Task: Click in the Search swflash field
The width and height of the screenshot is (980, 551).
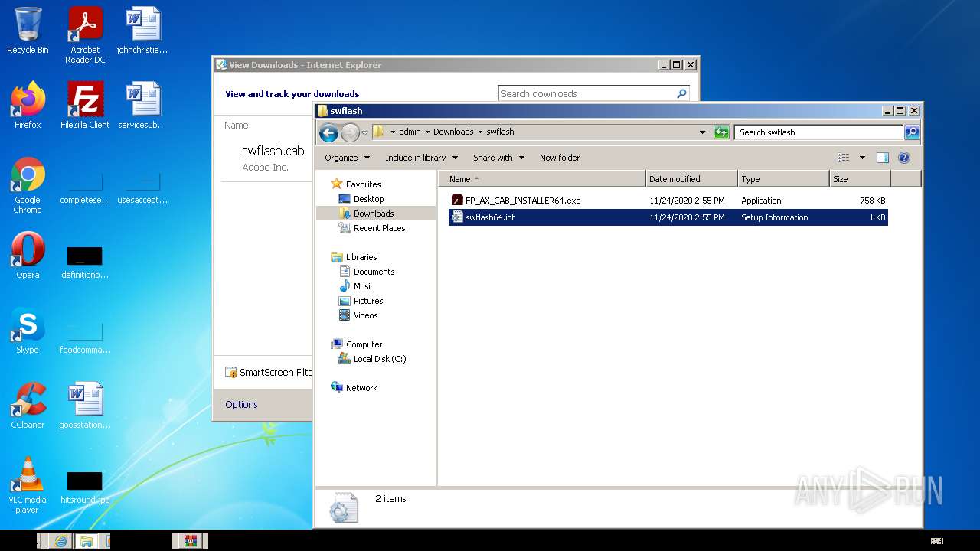Action: (x=818, y=132)
